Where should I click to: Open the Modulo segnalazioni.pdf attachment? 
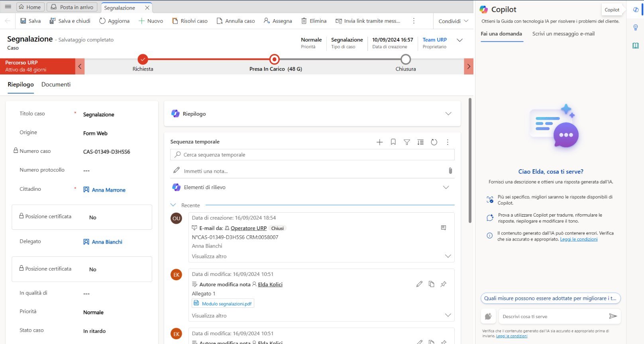226,304
